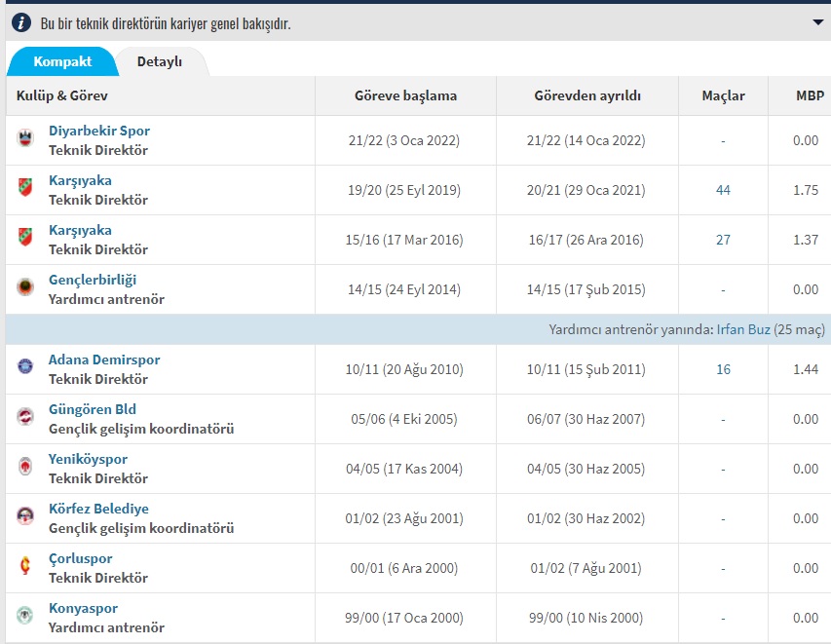The image size is (831, 644).
Task: Click the Çorluspor club crest icon
Action: tap(25, 566)
